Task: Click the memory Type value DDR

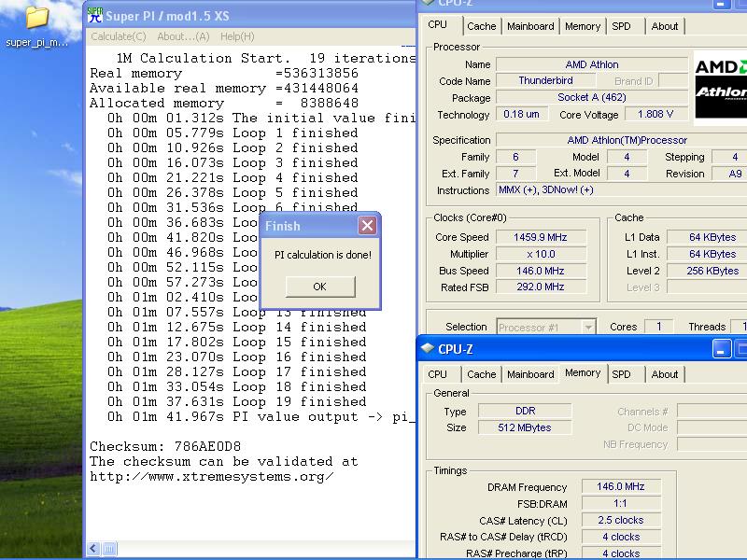Action: pyautogui.click(x=525, y=411)
